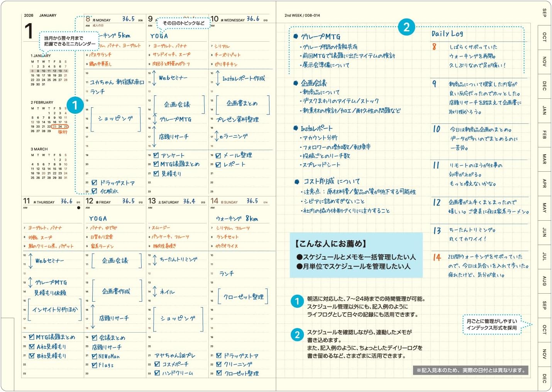Uncheck the B社見積もり checkbox
Screen dimensions: 552x392
(x=32, y=355)
